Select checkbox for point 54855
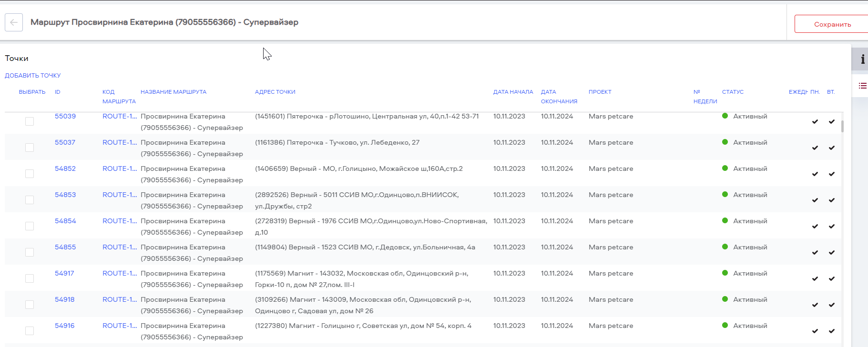 pos(30,252)
